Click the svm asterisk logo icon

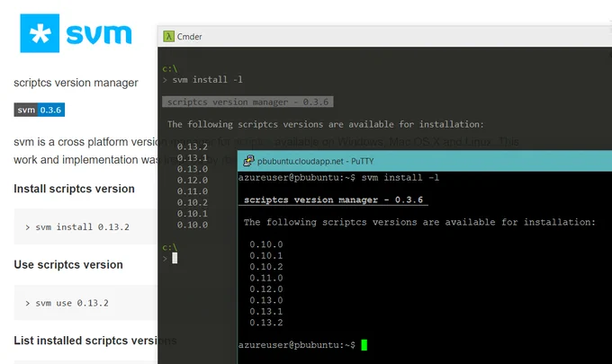(x=40, y=33)
